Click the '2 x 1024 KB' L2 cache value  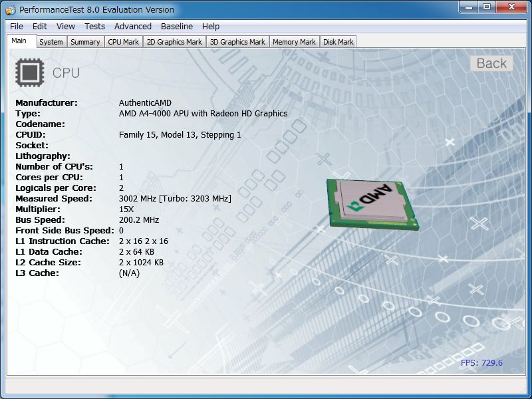click(x=141, y=263)
